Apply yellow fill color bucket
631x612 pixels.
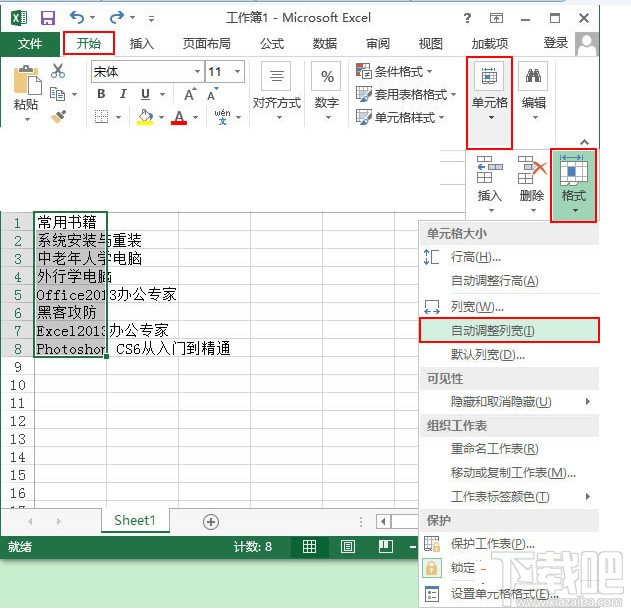coord(145,117)
